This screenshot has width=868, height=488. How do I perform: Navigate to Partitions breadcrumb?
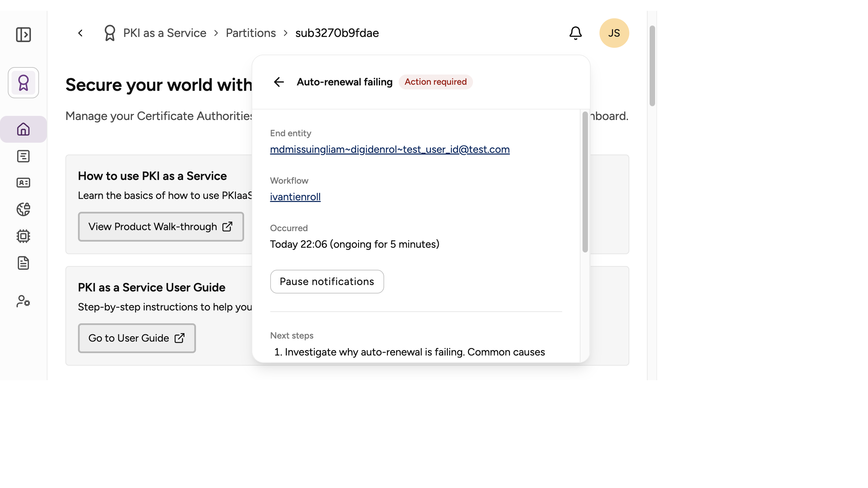coord(251,33)
